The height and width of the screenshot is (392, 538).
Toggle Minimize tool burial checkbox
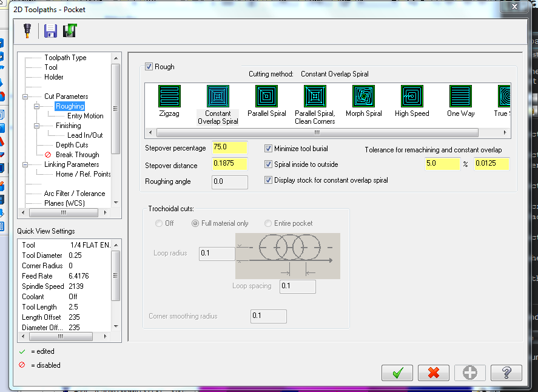coord(269,148)
